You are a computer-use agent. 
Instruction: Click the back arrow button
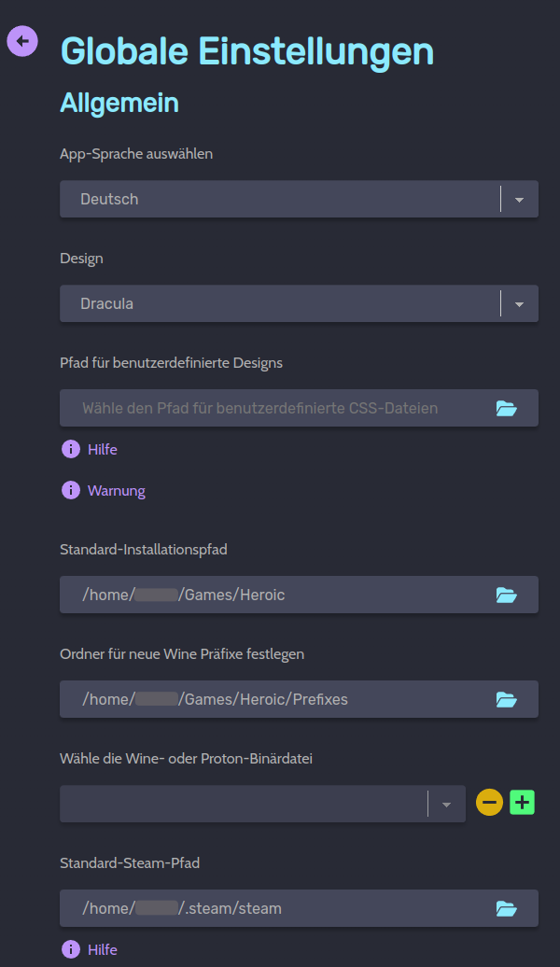pyautogui.click(x=22, y=40)
